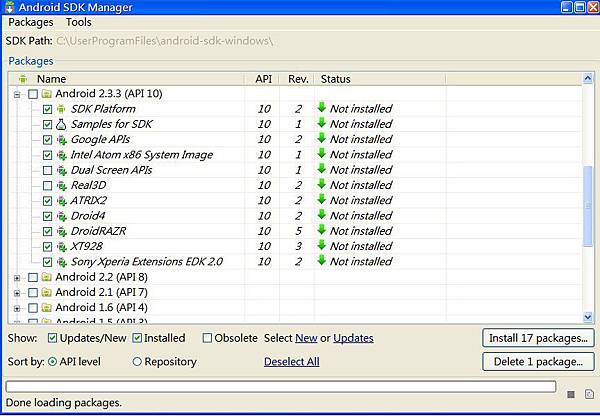Click the green download arrow in the Samples for SDK row
Image resolution: width=600 pixels, height=416 pixels.
pyautogui.click(x=322, y=123)
